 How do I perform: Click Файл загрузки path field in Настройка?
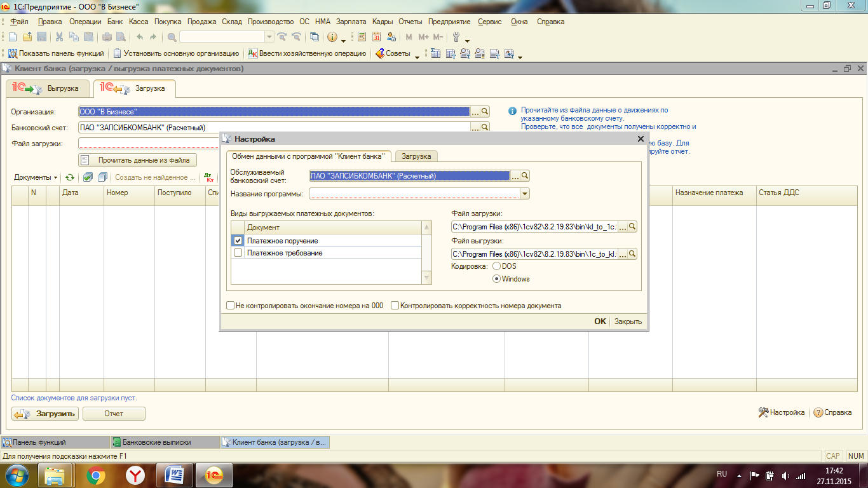534,227
